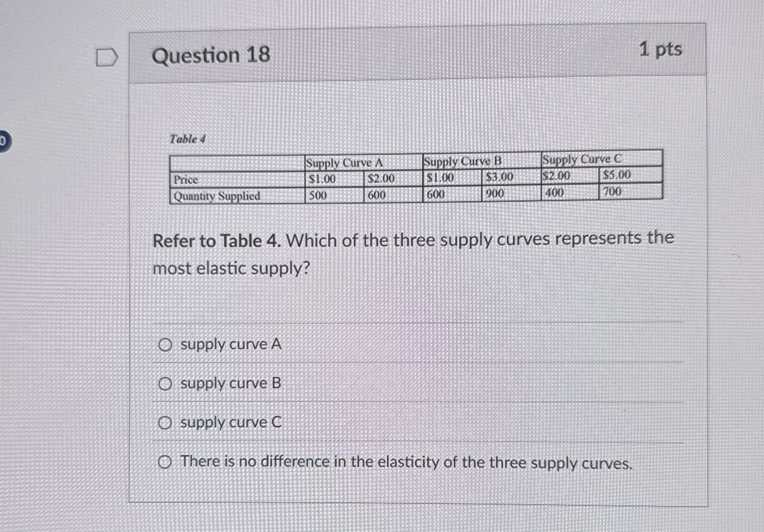Image resolution: width=764 pixels, height=532 pixels.
Task: Select the radio button for supply curve A
Action: click(165, 345)
